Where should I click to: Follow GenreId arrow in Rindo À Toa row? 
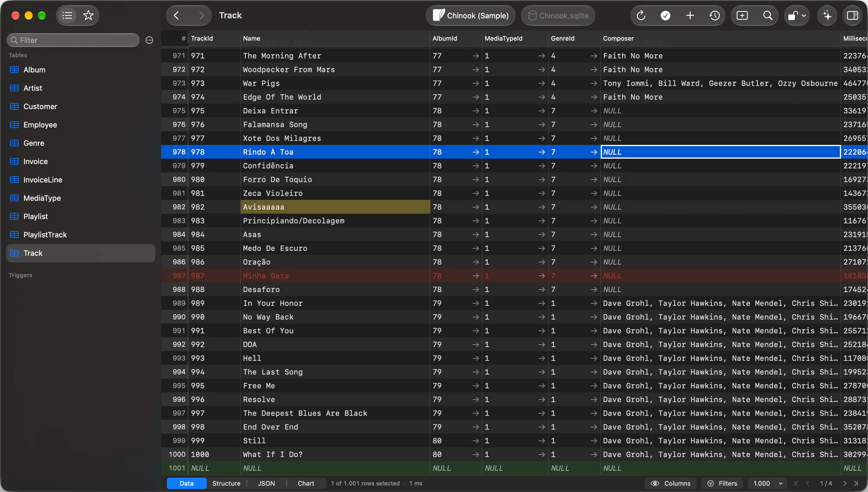tap(593, 152)
